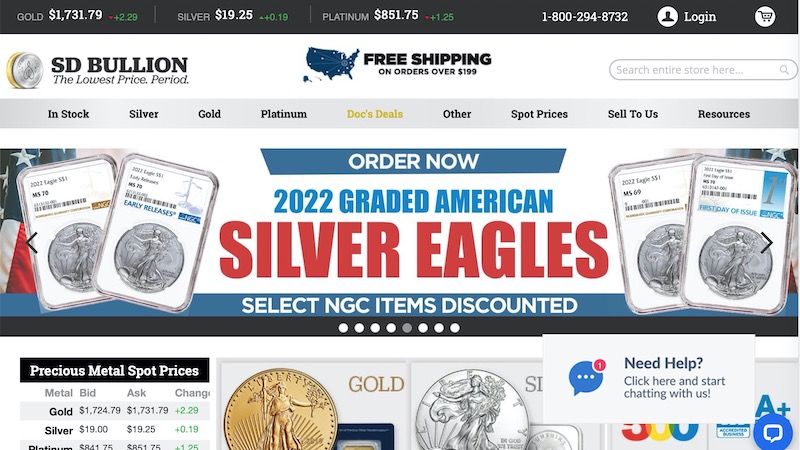800x450 pixels.
Task: Select the third carousel dot
Action: (375, 328)
